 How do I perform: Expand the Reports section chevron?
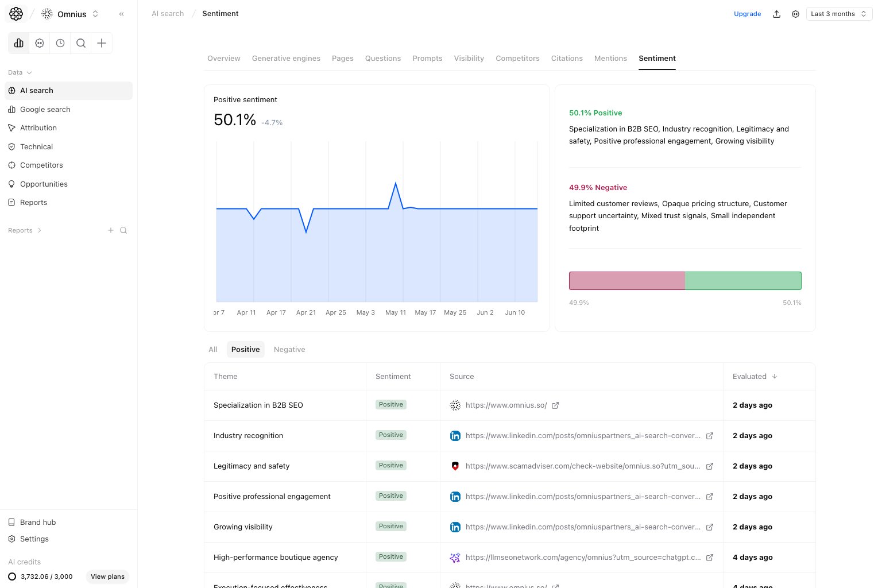[39, 230]
